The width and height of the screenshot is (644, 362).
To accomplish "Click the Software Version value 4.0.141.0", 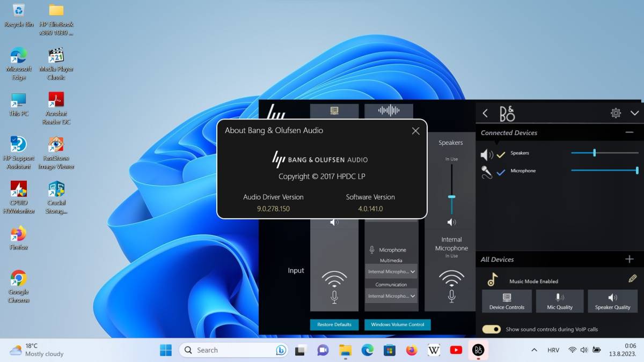I will pos(370,209).
